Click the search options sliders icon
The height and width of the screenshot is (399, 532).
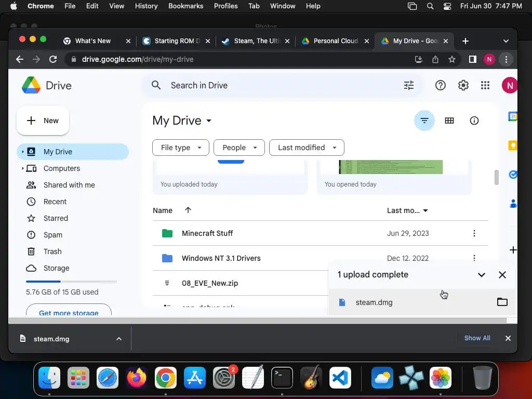tap(409, 85)
